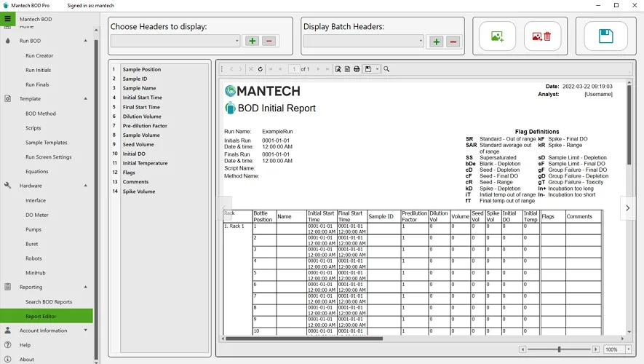The height and width of the screenshot is (364, 644).
Task: Collapse the Hardware section arrow
Action: (x=85, y=186)
